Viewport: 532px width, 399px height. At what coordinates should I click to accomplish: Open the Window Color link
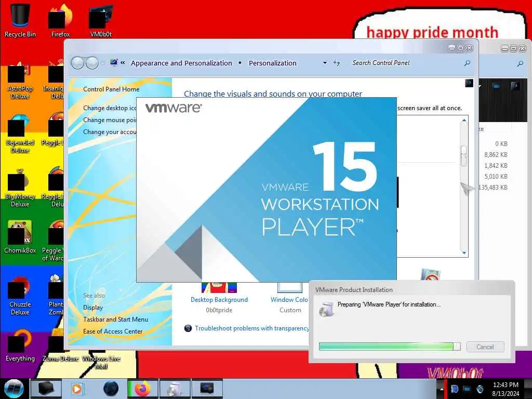click(289, 300)
